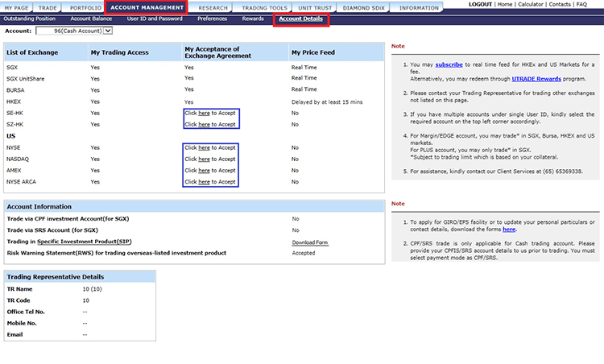Open the Account Balance submenu

(91, 19)
